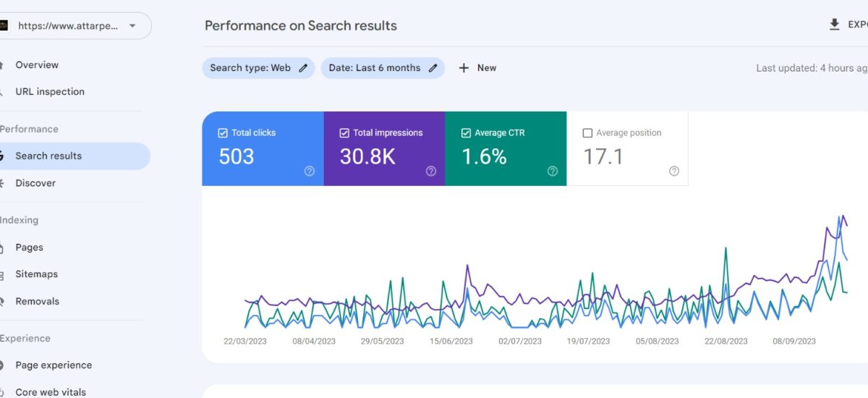The height and width of the screenshot is (398, 868).
Task: Uncheck the Total impressions checkbox
Action: click(x=344, y=133)
